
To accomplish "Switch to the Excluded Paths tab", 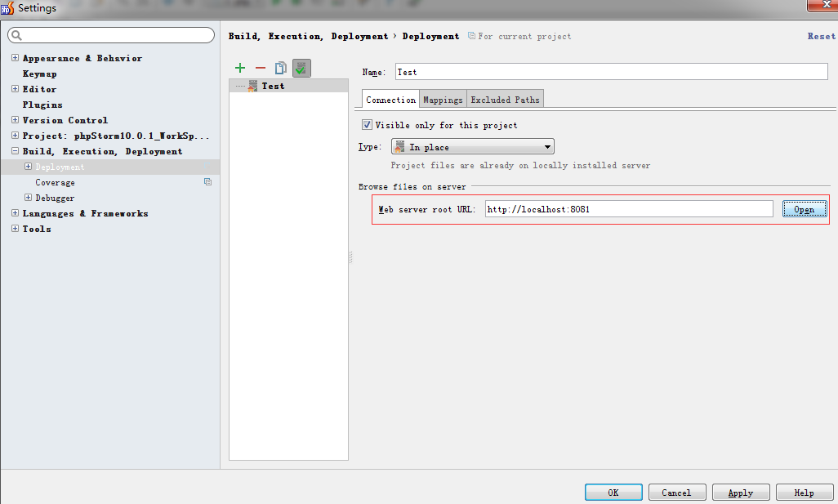I will [505, 100].
